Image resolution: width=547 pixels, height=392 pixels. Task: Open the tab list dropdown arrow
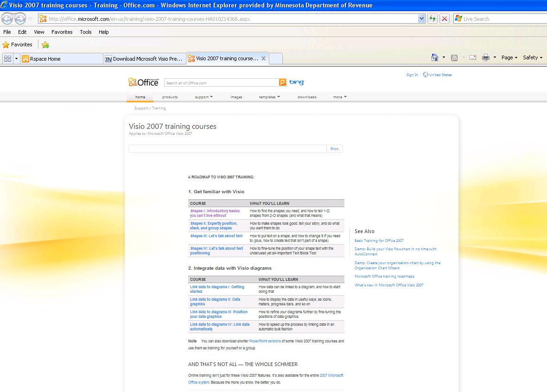click(16, 58)
